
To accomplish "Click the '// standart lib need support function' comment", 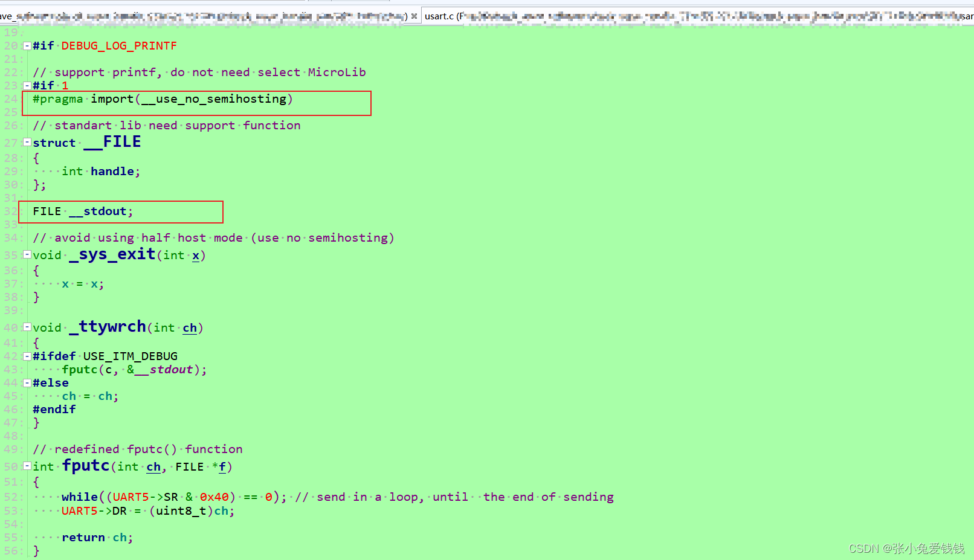I will click(167, 126).
